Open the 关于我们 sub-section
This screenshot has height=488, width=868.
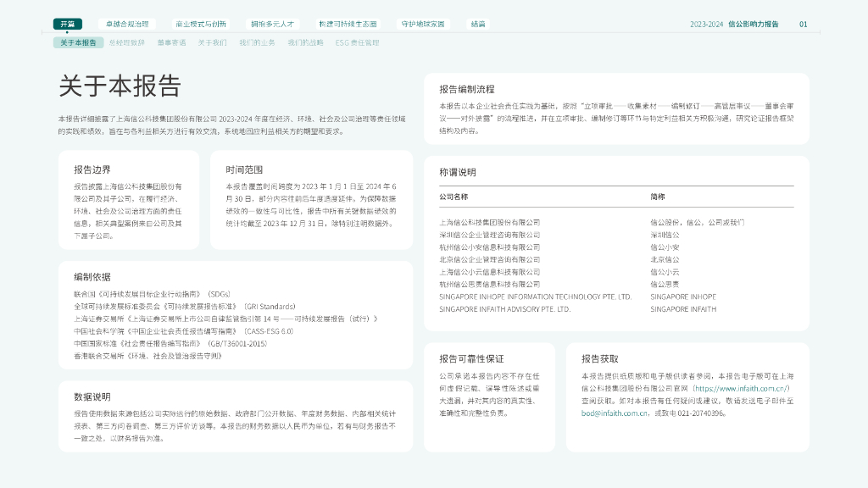click(212, 42)
